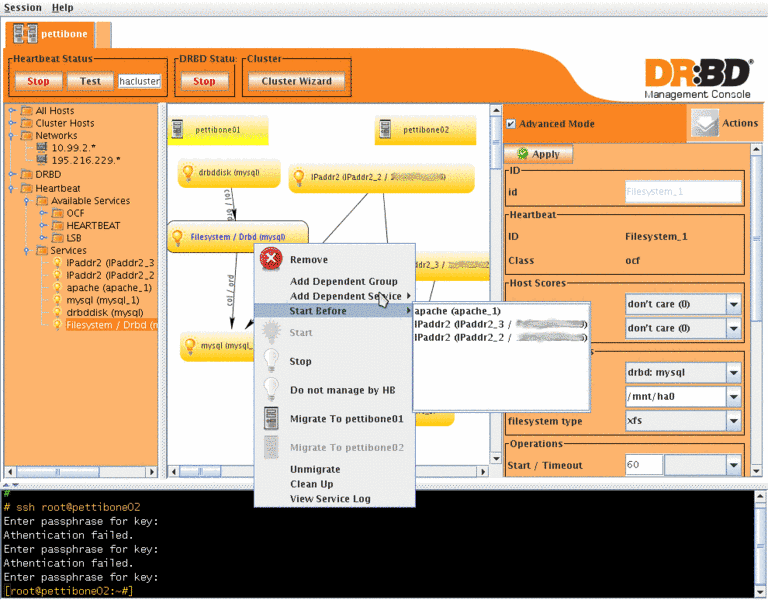Click the Filesystem / Drbd node lightbulb icon

coord(177,238)
